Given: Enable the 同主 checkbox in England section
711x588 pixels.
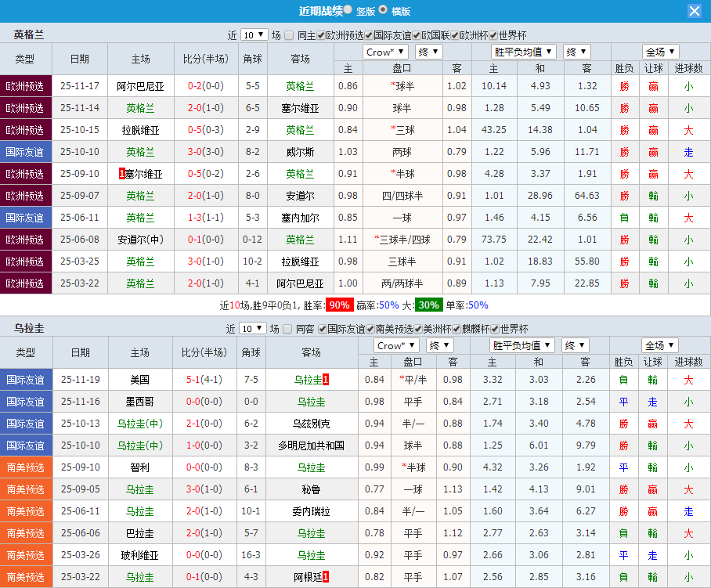Looking at the screenshot, I should (287, 34).
